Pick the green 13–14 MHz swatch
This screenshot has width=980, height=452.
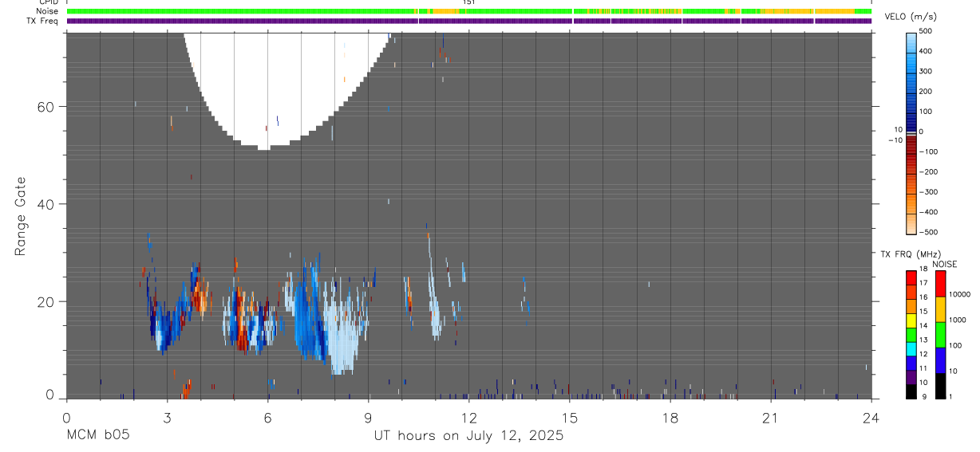click(911, 335)
